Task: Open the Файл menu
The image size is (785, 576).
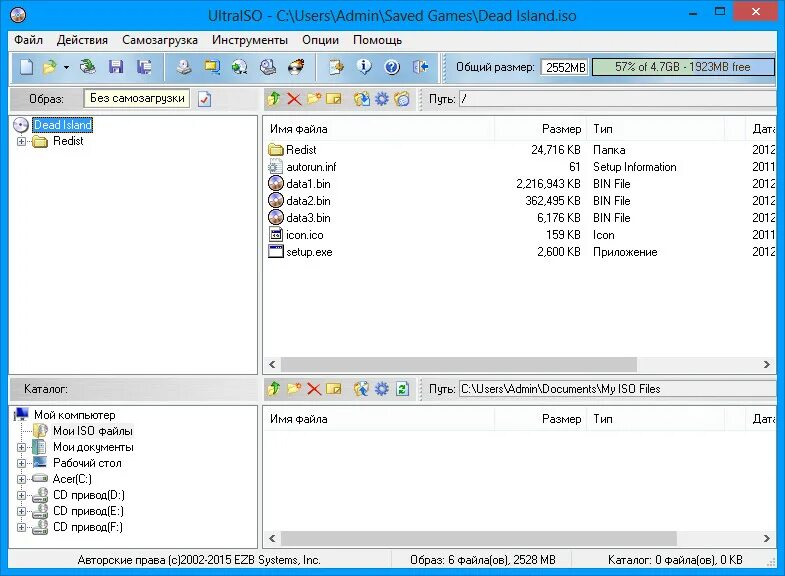Action: coord(29,40)
